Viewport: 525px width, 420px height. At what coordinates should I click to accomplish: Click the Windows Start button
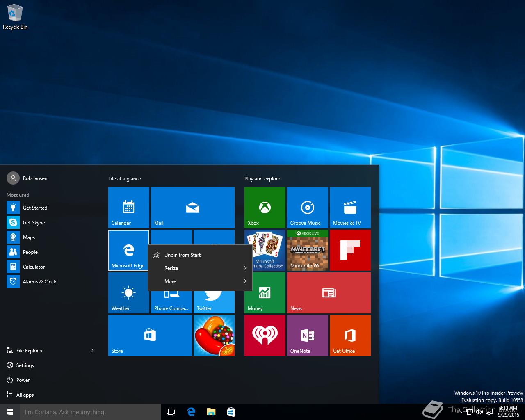[10, 412]
